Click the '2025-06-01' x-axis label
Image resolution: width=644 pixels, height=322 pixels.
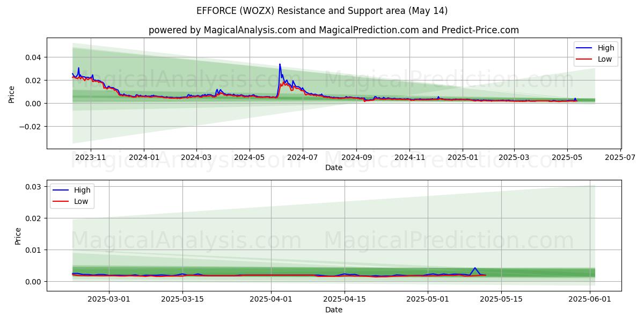click(590, 301)
